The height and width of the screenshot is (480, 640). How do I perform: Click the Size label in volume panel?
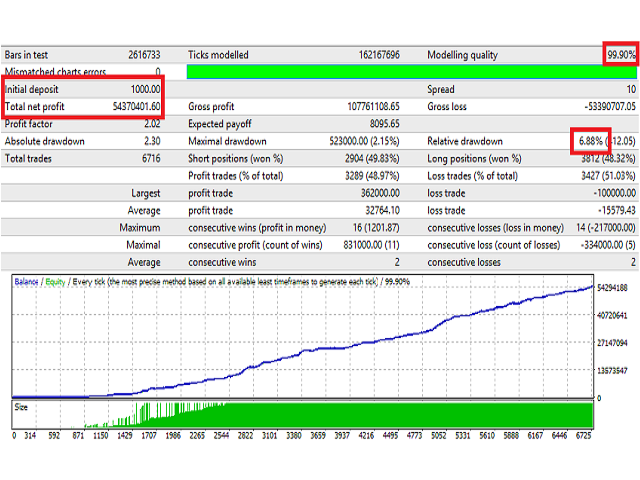point(21,407)
